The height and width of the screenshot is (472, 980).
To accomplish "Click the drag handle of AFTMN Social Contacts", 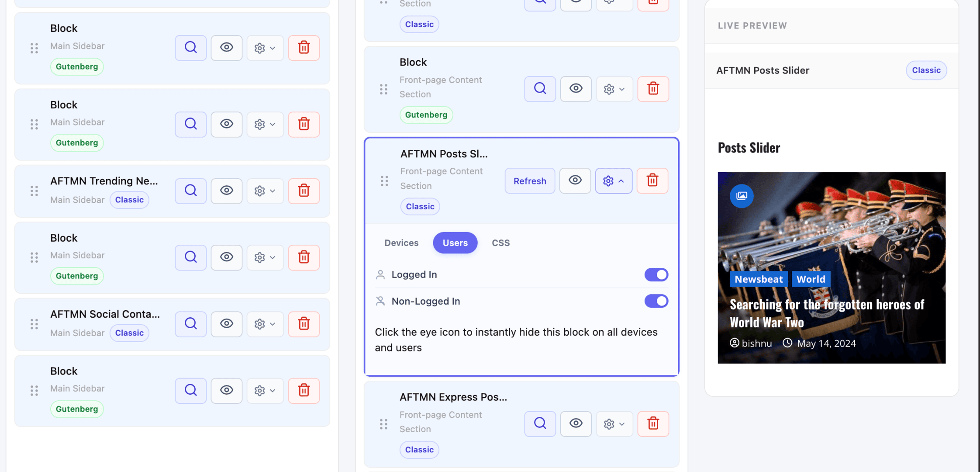I will coord(34,324).
